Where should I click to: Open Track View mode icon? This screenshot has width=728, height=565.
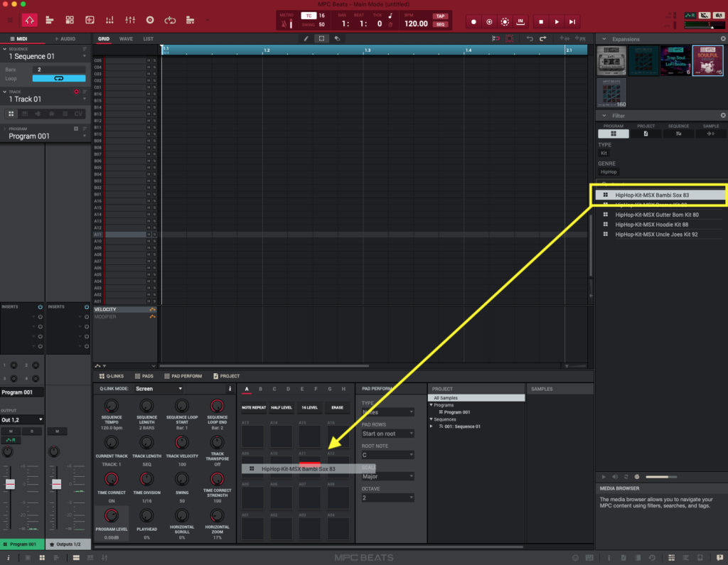(x=50, y=20)
